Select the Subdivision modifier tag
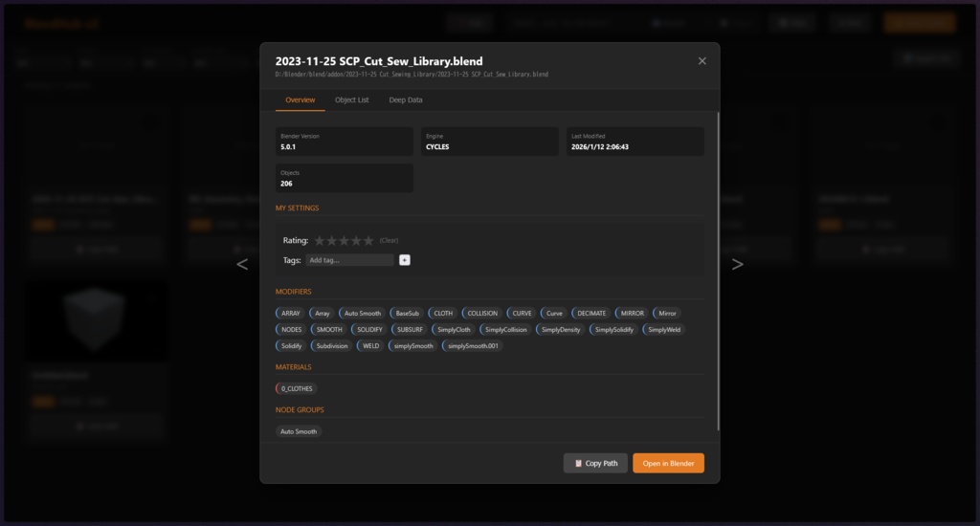The image size is (980, 526). tap(332, 345)
